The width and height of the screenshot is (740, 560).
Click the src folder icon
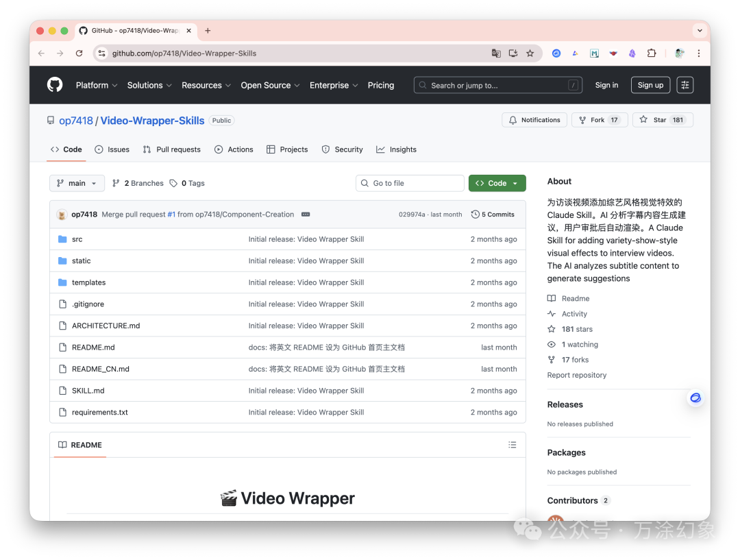pos(62,239)
